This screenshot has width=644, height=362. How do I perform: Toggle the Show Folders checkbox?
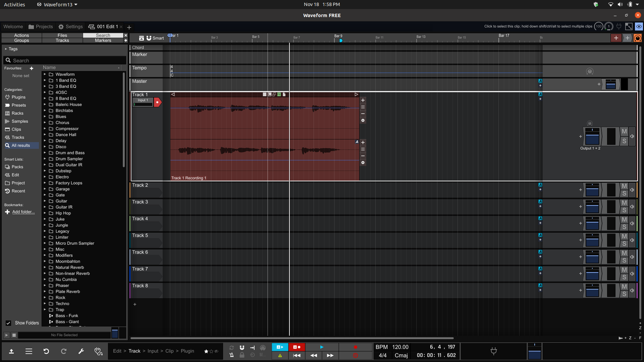8,323
